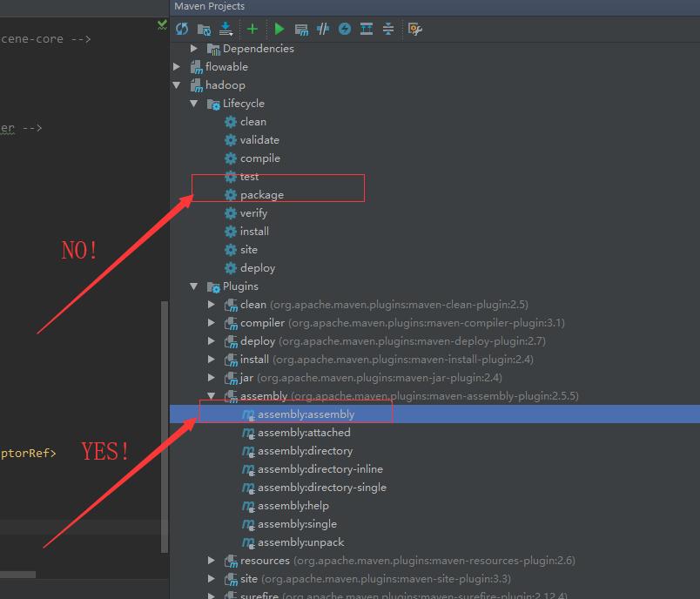Run Maven Build with green play icon
The image size is (700, 599).
(279, 29)
